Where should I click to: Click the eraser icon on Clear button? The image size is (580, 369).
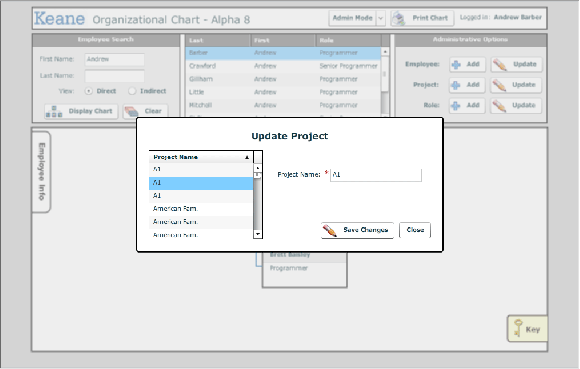coord(132,111)
